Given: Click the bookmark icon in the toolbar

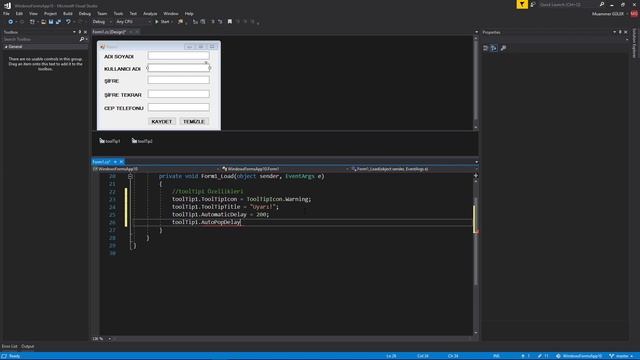Looking at the screenshot, I should pyautogui.click(x=230, y=22).
